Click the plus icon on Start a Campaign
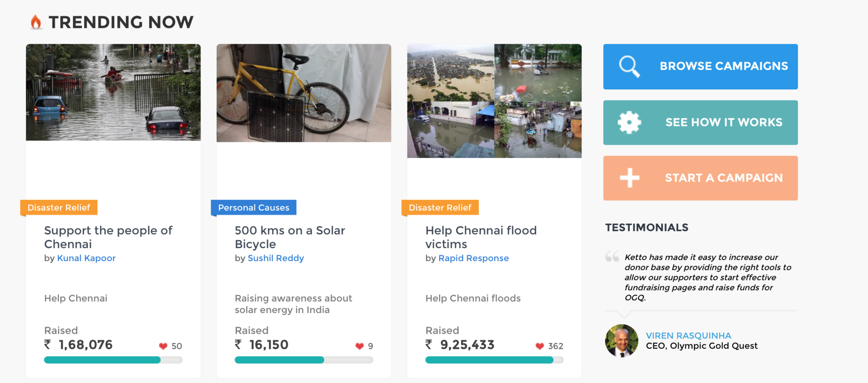The width and height of the screenshot is (868, 383). 628,177
